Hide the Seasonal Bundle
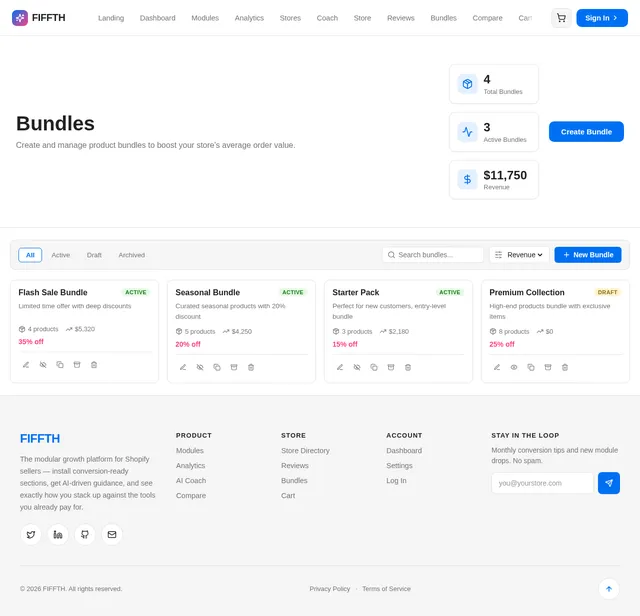This screenshot has height=616, width=640. (x=200, y=367)
